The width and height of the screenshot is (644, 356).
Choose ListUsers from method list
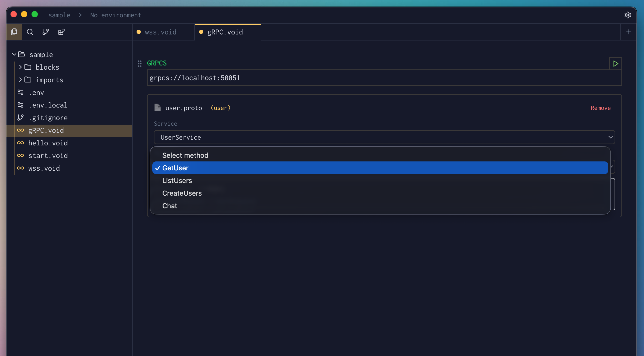pyautogui.click(x=177, y=181)
